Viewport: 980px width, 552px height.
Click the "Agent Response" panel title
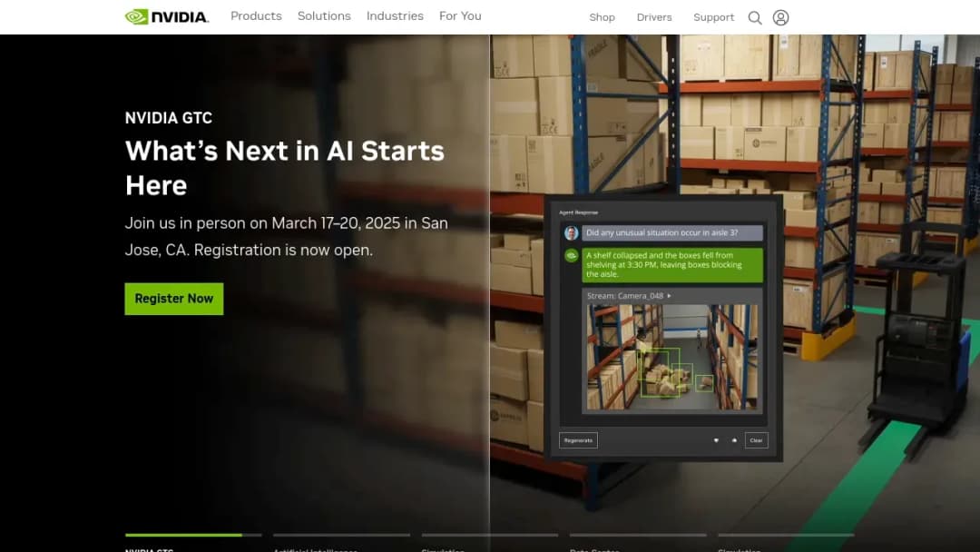point(578,212)
